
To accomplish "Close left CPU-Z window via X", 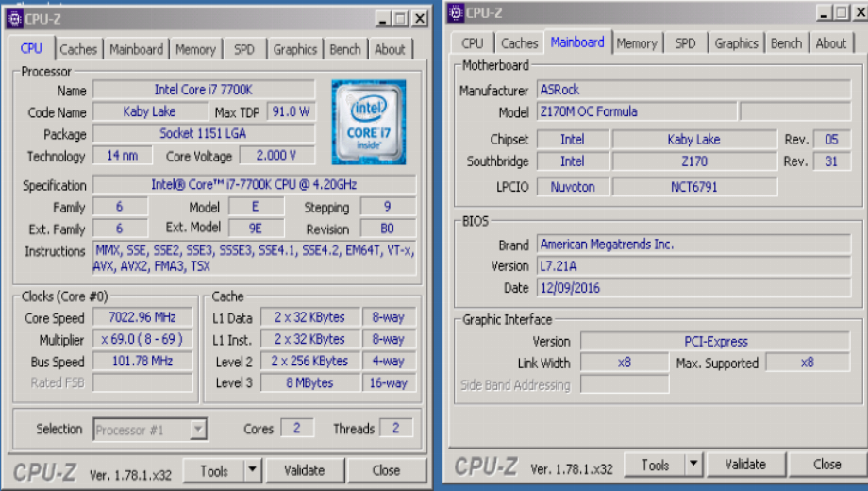I will pos(420,19).
